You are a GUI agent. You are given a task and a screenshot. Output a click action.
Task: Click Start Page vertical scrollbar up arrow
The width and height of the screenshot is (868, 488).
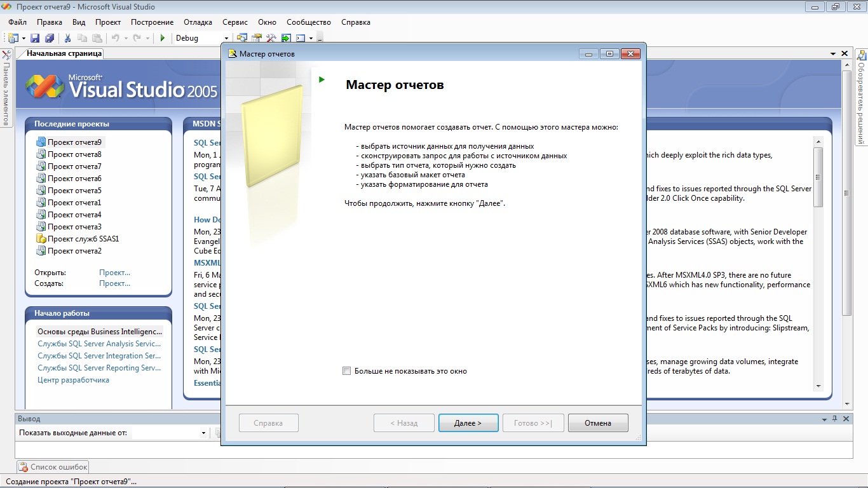pos(846,66)
